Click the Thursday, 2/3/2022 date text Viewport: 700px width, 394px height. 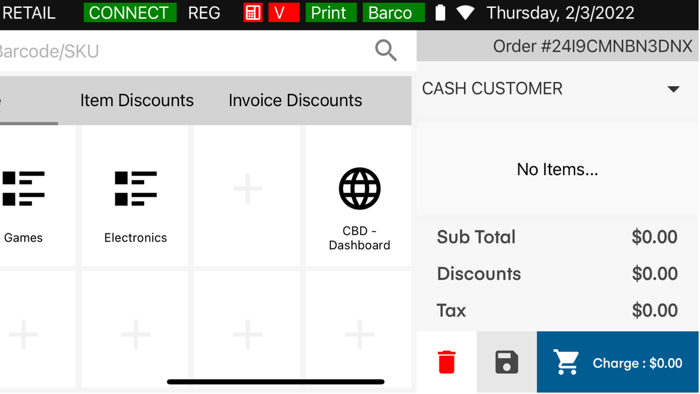coord(560,12)
